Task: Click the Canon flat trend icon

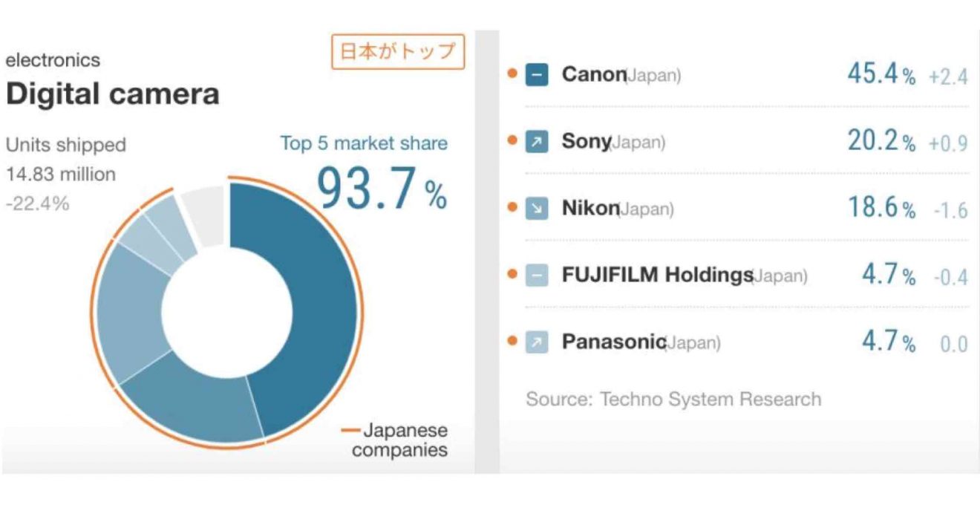Action: pyautogui.click(x=537, y=75)
